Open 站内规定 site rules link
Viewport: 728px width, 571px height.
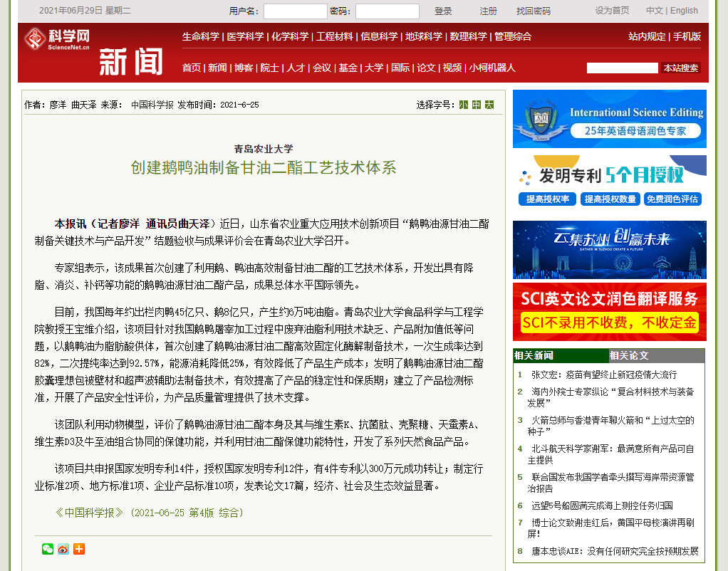(x=647, y=37)
